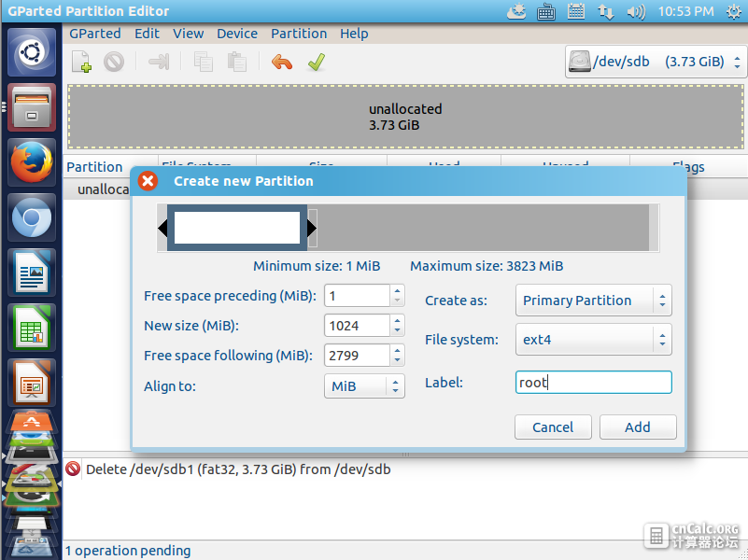The height and width of the screenshot is (560, 748).
Task: Open the Align to MiB dropdown
Action: click(364, 386)
